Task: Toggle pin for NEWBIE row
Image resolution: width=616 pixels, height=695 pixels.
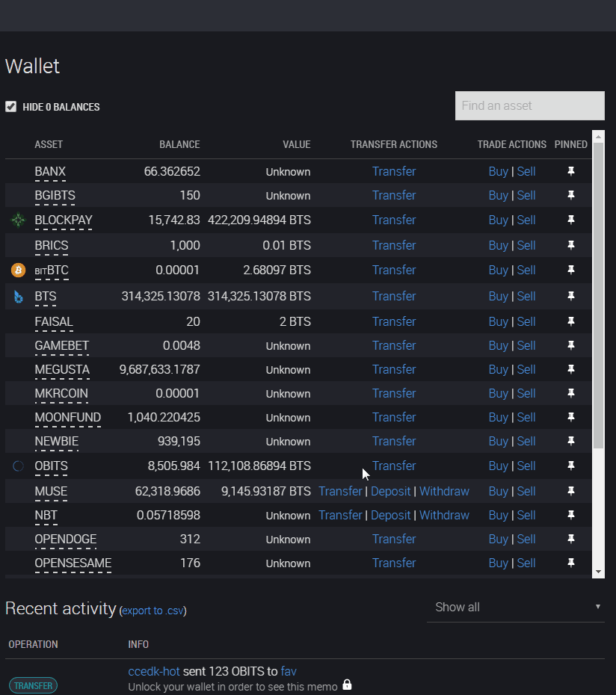Action: pos(571,441)
